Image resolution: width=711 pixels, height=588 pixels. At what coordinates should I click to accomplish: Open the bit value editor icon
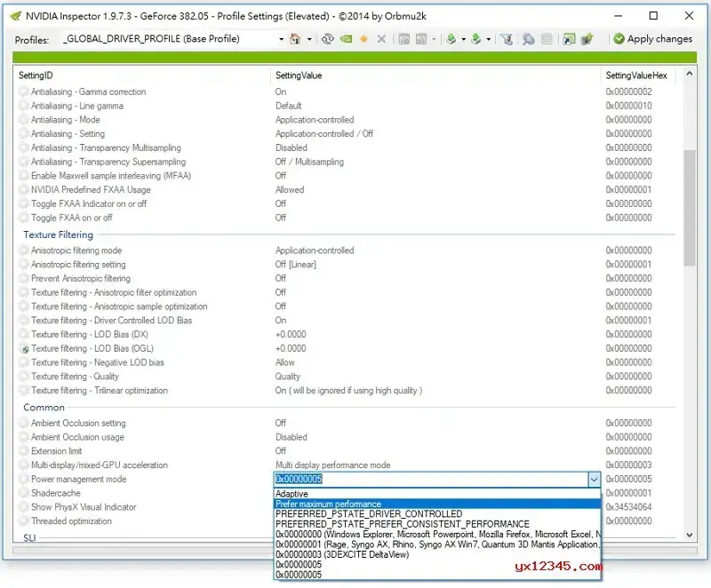point(547,39)
